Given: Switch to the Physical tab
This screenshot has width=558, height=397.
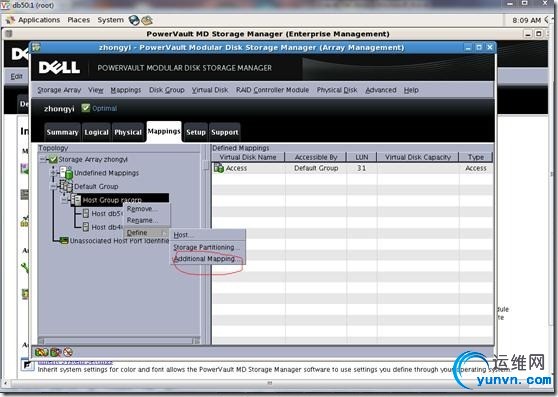Looking at the screenshot, I should 128,132.
